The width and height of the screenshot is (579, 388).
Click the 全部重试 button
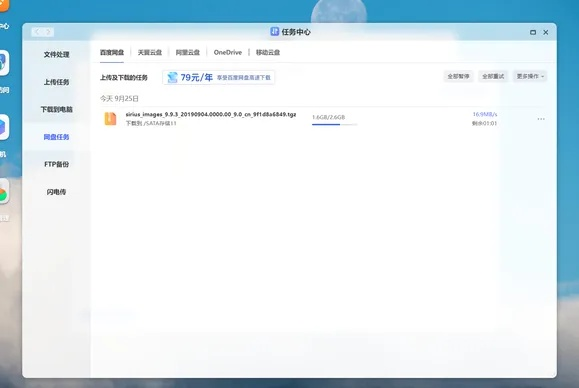click(x=493, y=76)
